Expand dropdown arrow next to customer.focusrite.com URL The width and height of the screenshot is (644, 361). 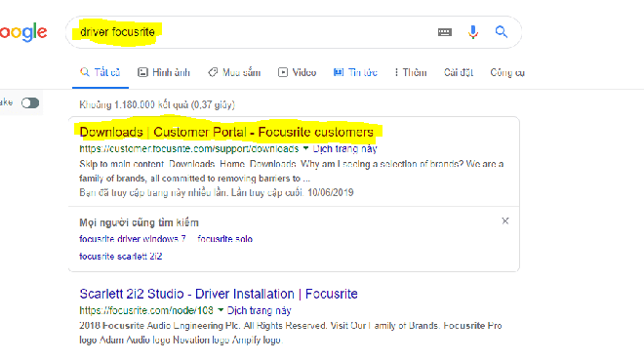[305, 148]
